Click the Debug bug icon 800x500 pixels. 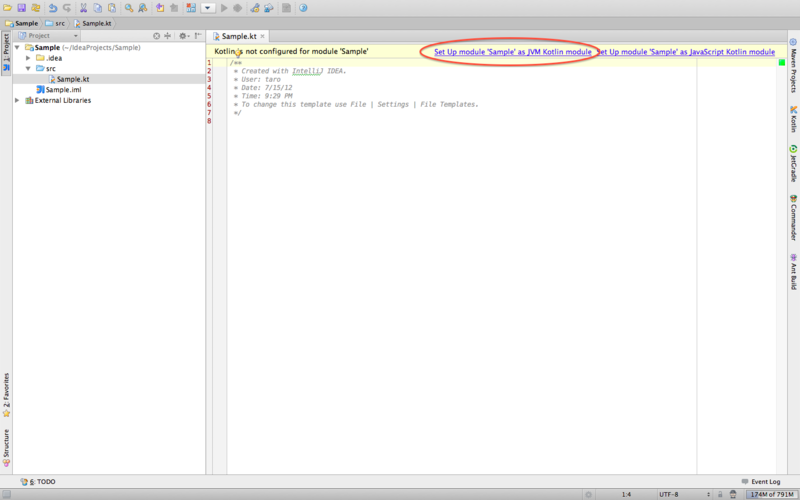point(238,8)
